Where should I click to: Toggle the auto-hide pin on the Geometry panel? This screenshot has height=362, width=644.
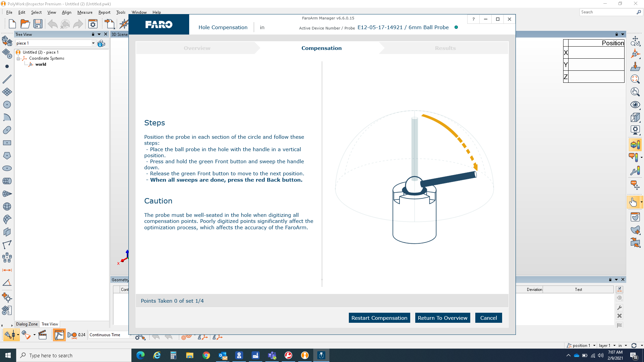pos(610,280)
